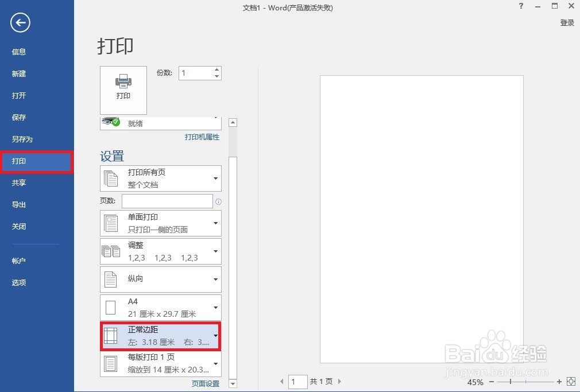Click the Help question mark icon

(x=521, y=6)
